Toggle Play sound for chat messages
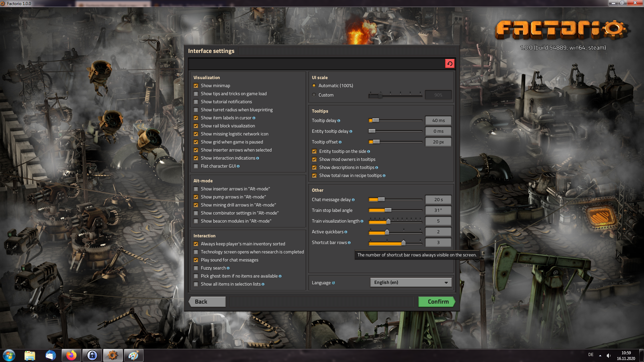This screenshot has width=644, height=362. (196, 260)
